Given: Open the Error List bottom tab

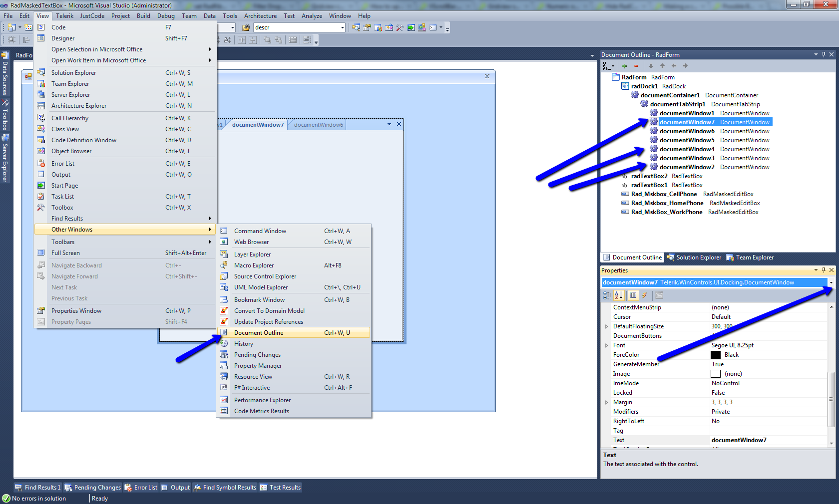Looking at the screenshot, I should point(141,488).
